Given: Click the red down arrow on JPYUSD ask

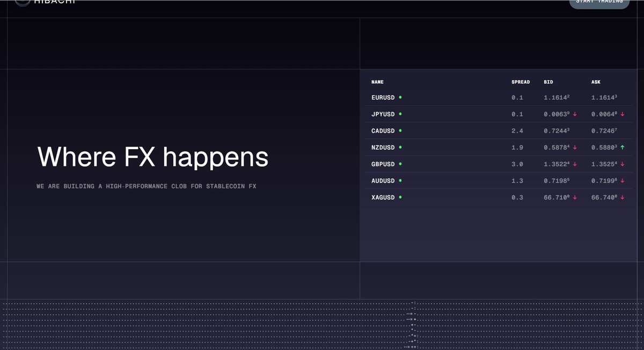Looking at the screenshot, I should click(x=623, y=114).
